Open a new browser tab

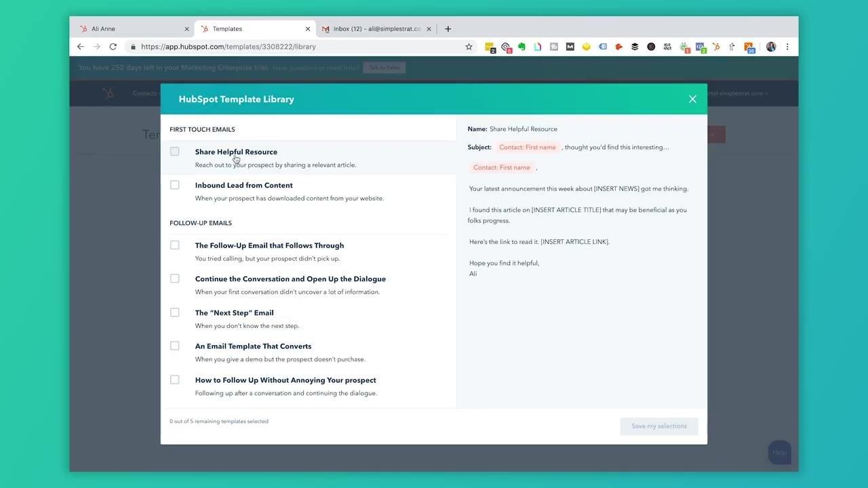point(448,28)
